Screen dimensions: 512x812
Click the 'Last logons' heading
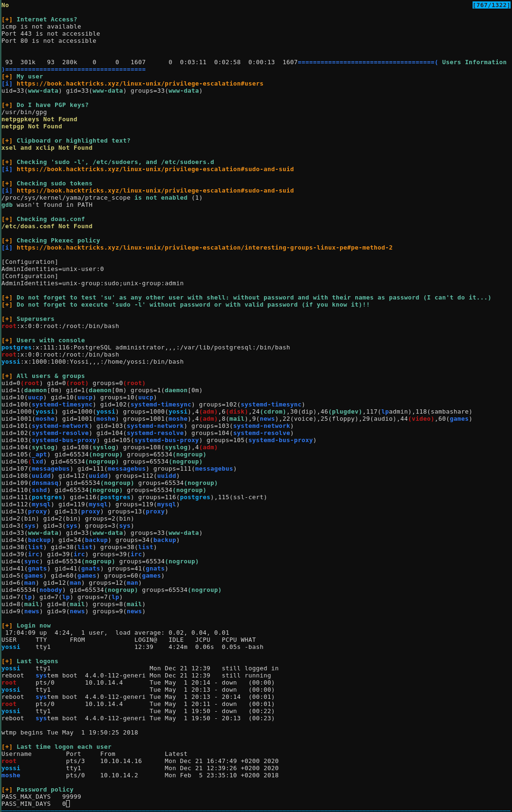click(x=37, y=661)
